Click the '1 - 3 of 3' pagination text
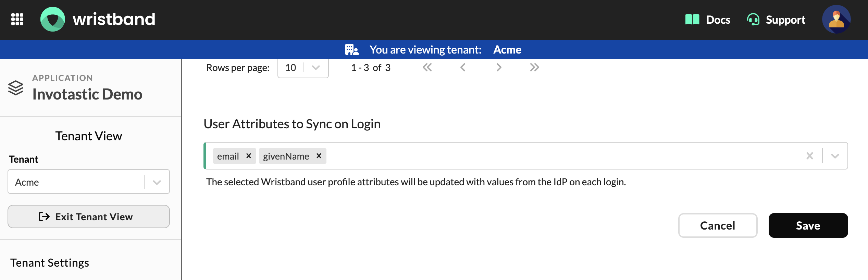 [371, 68]
